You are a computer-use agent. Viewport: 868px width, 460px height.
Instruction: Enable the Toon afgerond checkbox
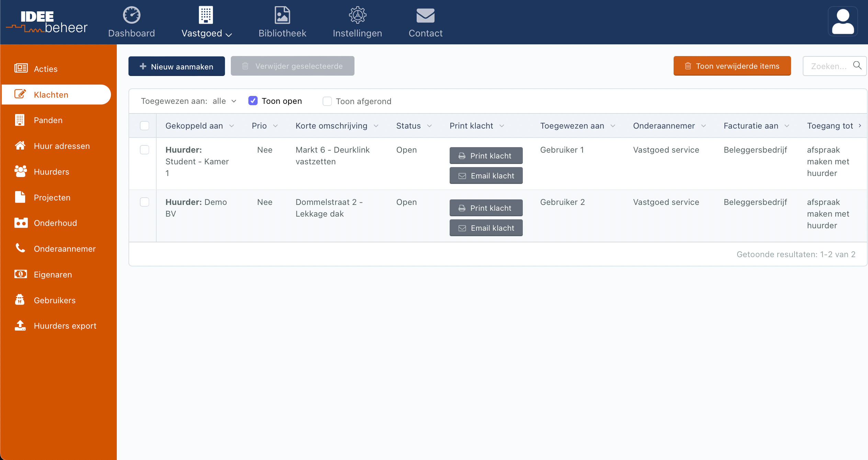pos(327,101)
